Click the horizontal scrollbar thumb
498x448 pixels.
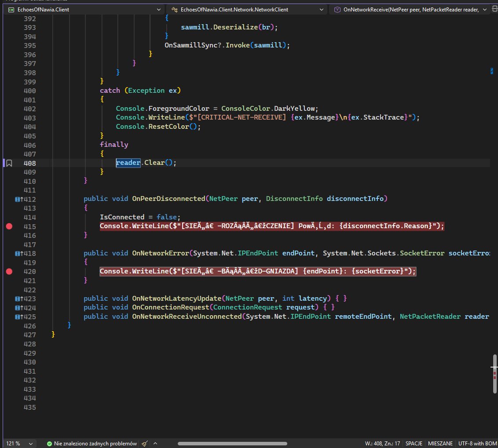232,444
